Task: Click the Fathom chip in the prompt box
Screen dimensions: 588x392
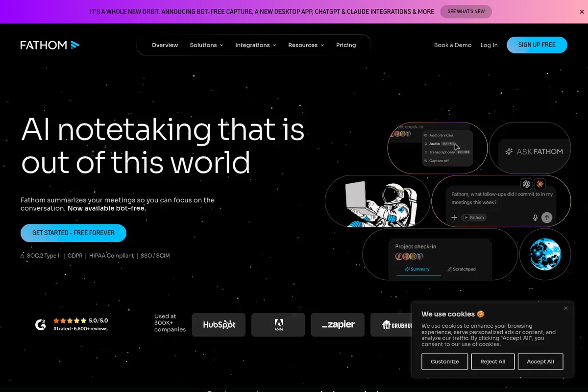Action: tap(474, 218)
